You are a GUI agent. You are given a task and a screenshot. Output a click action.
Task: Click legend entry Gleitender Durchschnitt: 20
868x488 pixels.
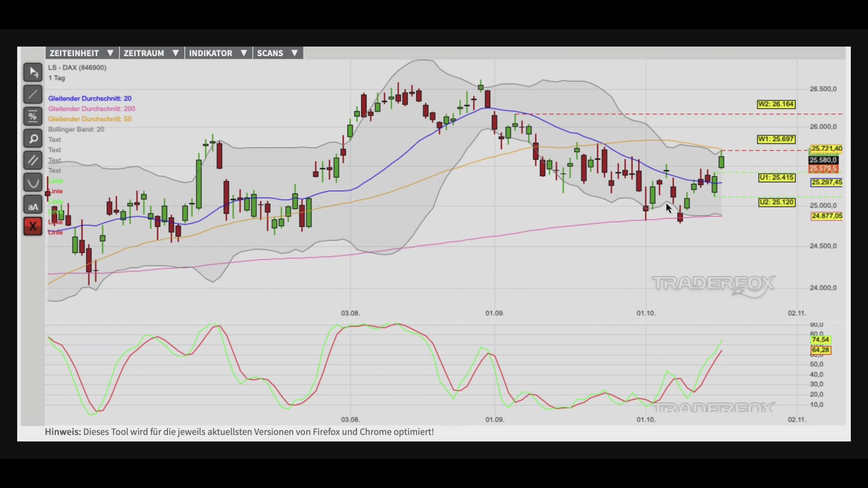click(90, 98)
